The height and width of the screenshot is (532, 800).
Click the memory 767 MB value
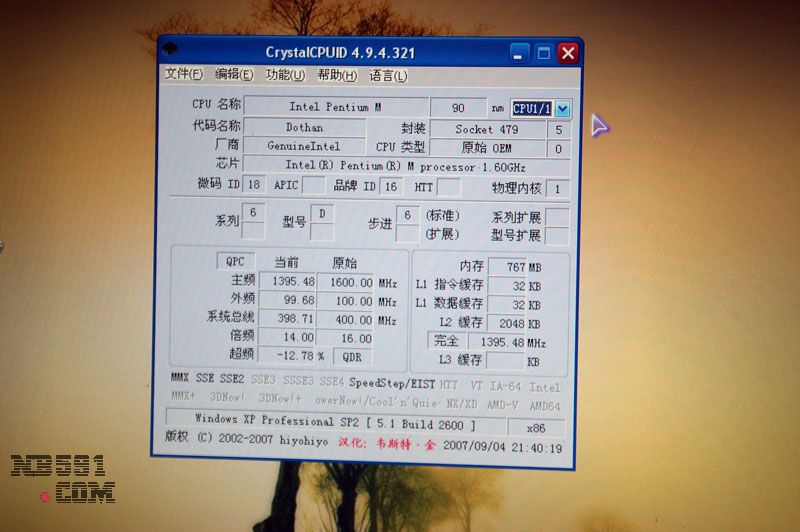point(508,267)
